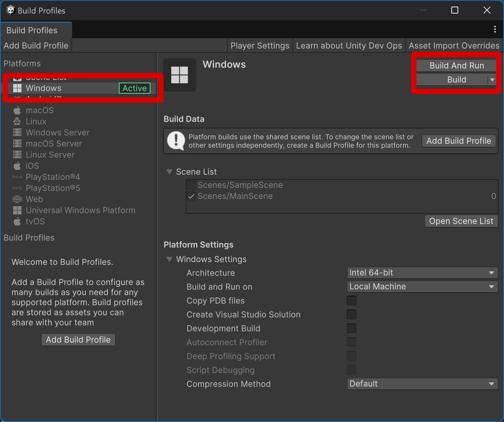This screenshot has height=422, width=504.
Task: Click the PlayStation 5 logo icon
Action: point(17,188)
